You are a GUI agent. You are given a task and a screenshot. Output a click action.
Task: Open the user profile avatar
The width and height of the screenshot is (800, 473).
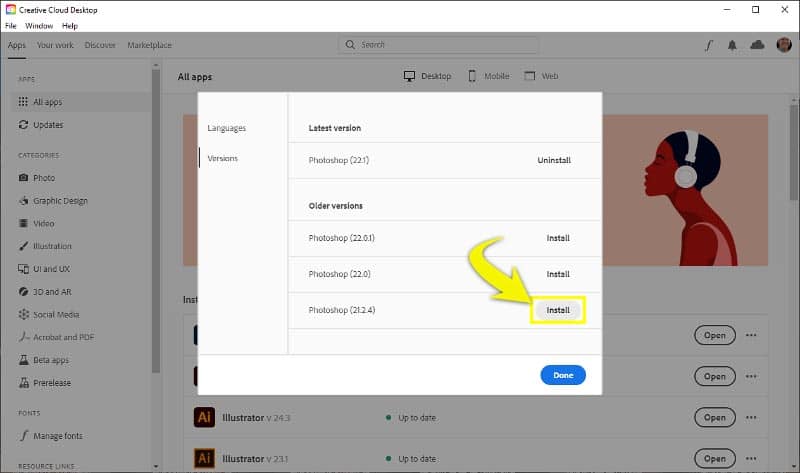pos(784,45)
